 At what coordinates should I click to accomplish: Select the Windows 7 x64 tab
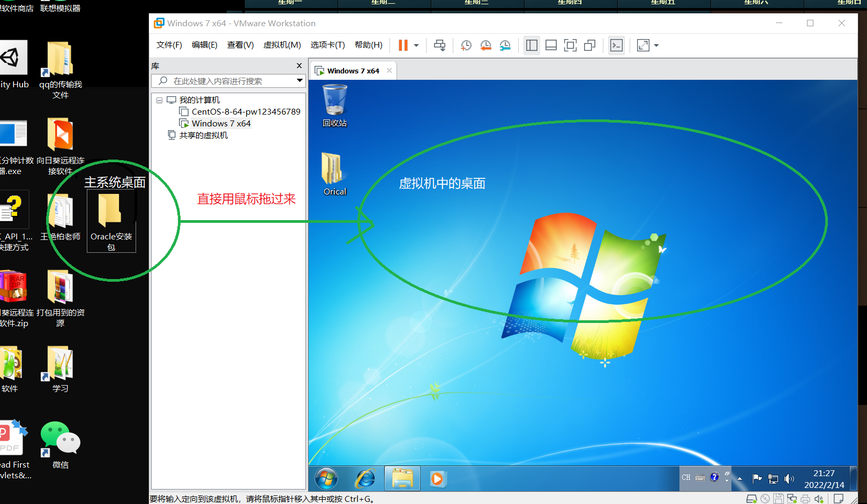point(352,70)
